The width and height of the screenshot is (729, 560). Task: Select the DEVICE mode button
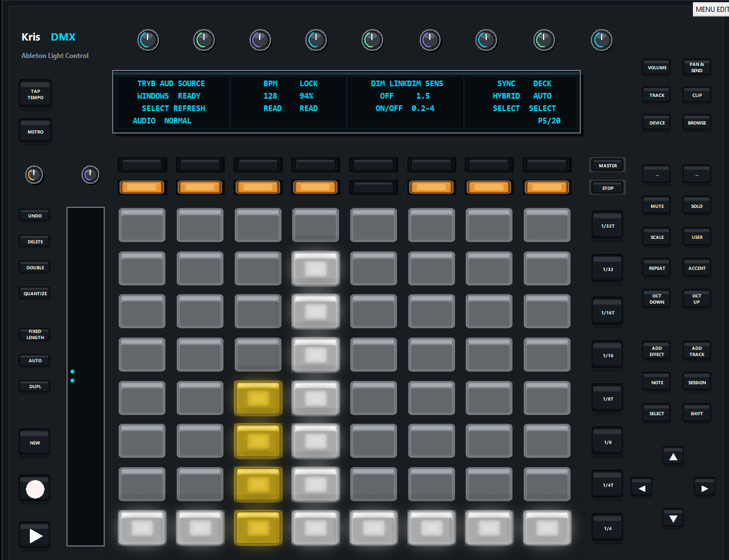click(657, 123)
